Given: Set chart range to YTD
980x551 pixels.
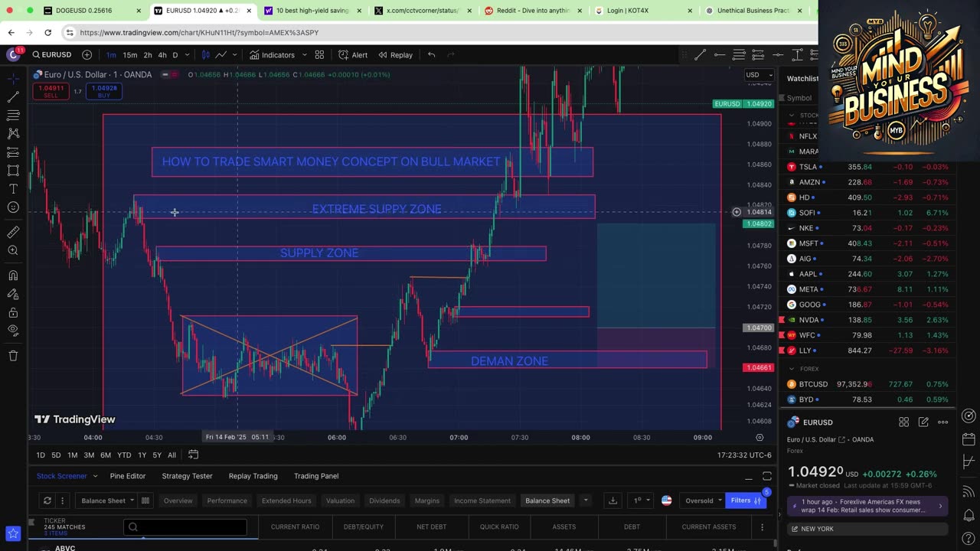Looking at the screenshot, I should pyautogui.click(x=124, y=455).
